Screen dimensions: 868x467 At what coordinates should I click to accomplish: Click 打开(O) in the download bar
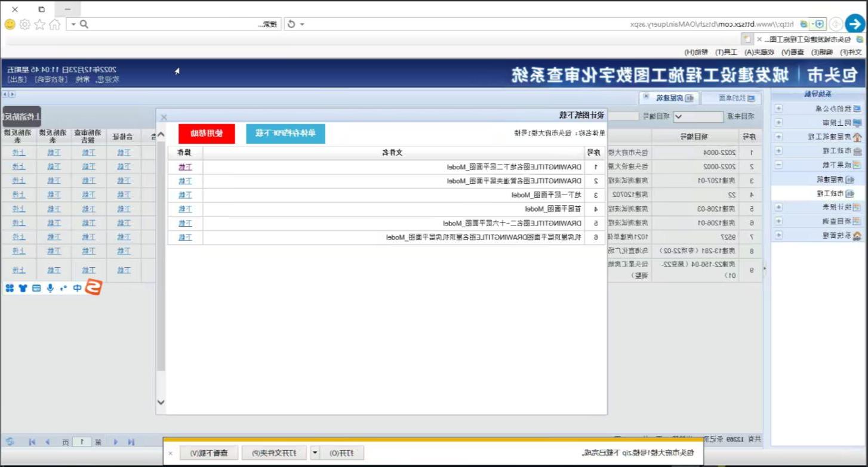pos(343,453)
